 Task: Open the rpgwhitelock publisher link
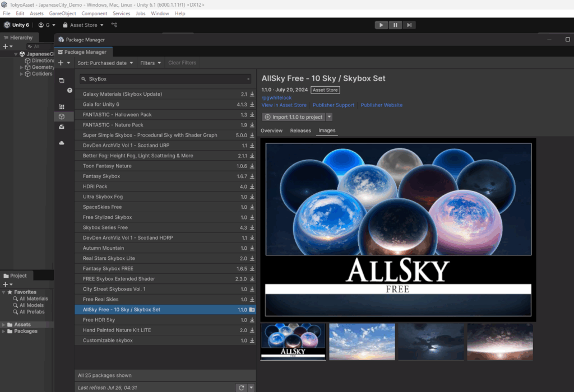point(276,97)
